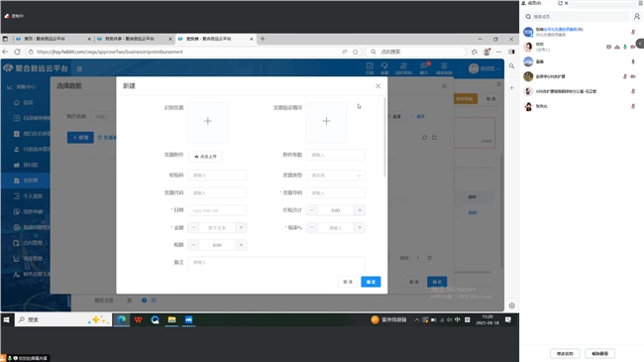Click the browser sidebar settings gear icon
The image size is (644, 362).
512,305
